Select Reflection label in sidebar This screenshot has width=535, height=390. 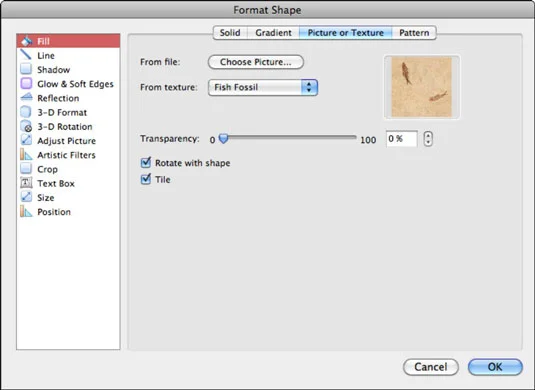click(58, 98)
